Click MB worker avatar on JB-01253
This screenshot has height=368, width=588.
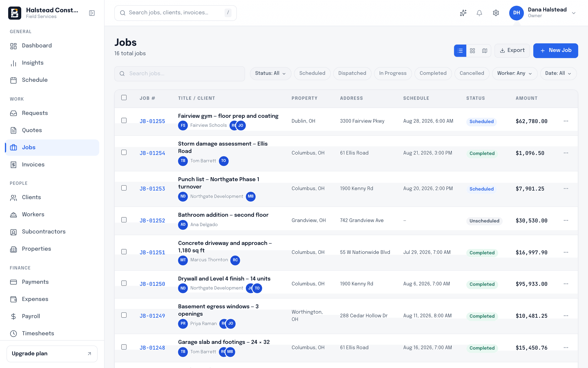(251, 196)
